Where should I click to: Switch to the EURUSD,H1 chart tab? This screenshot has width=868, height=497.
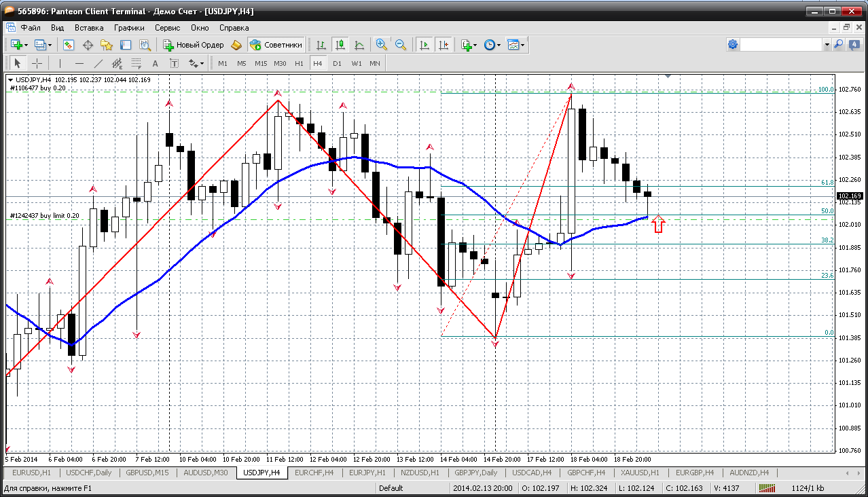pyautogui.click(x=32, y=473)
